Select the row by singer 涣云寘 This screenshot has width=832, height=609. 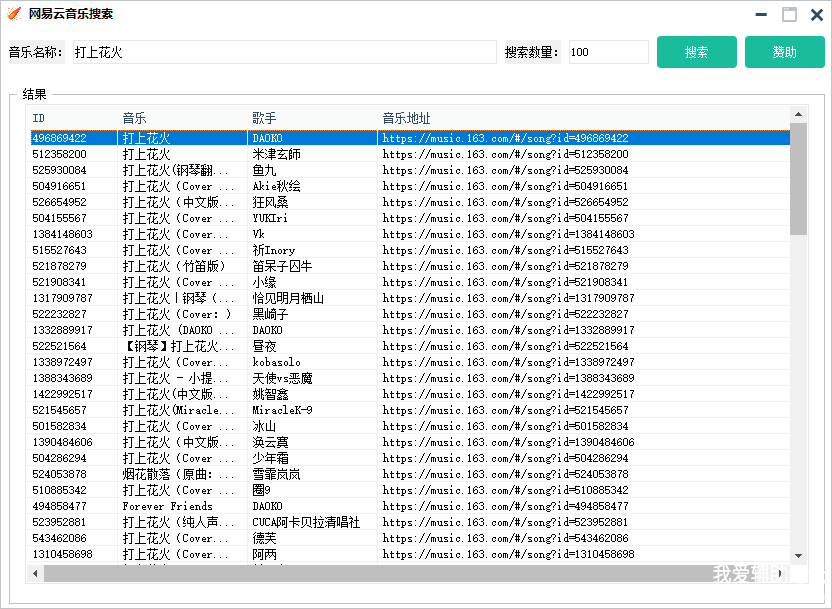point(410,442)
